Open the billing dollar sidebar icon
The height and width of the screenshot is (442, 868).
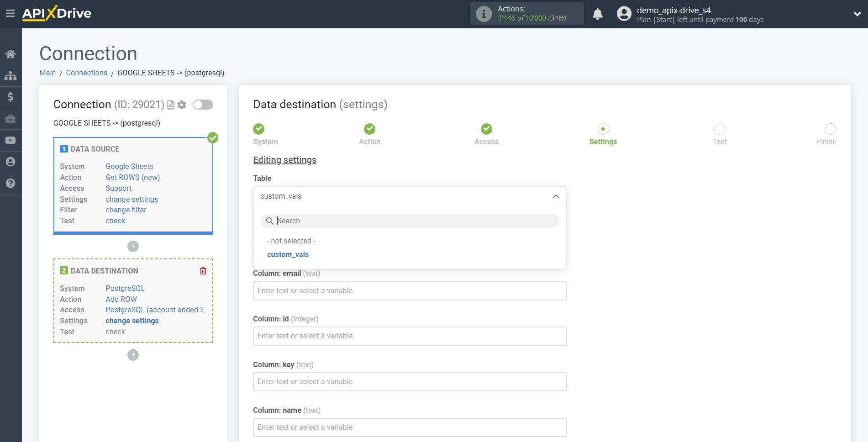(x=11, y=97)
